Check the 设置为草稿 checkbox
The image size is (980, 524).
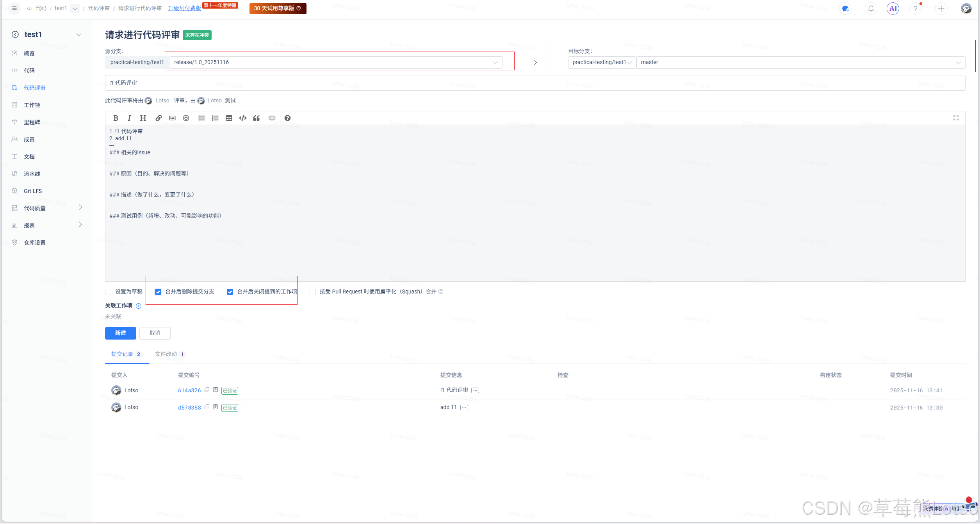coord(109,292)
